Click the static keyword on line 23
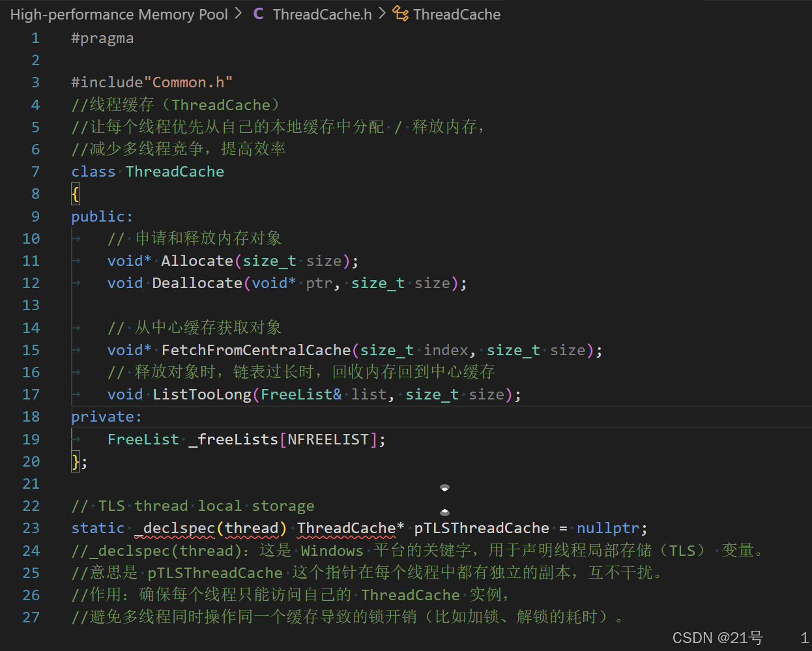 [x=98, y=528]
